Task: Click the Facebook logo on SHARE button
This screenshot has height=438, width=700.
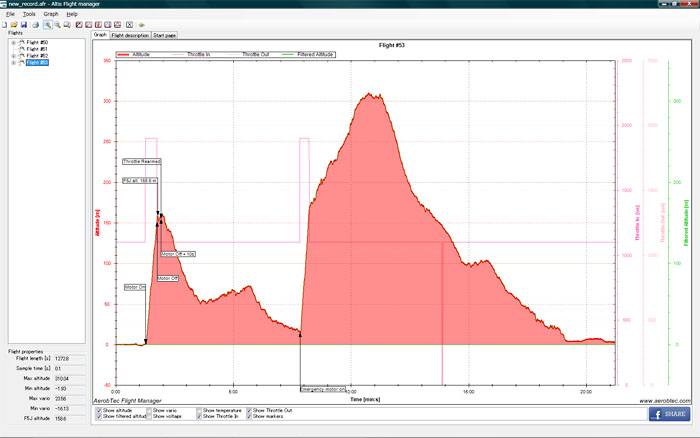Action: click(657, 414)
